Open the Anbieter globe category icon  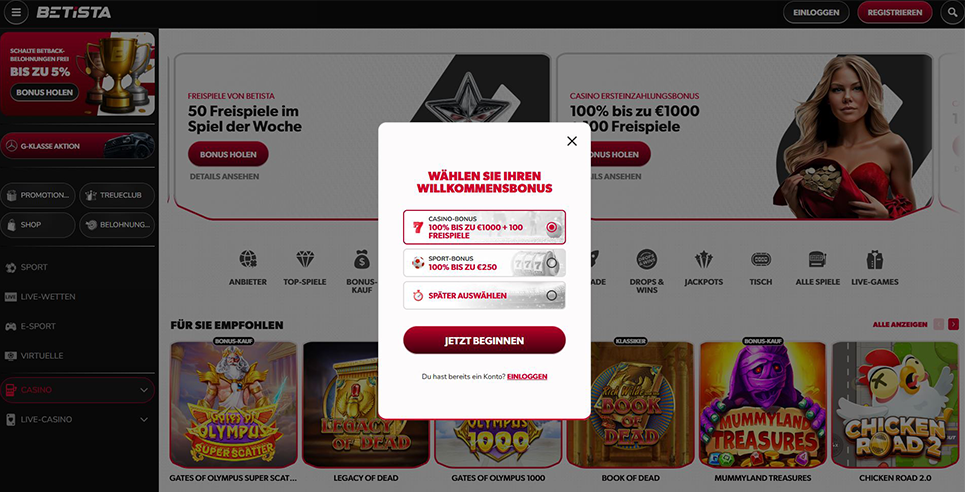248,259
